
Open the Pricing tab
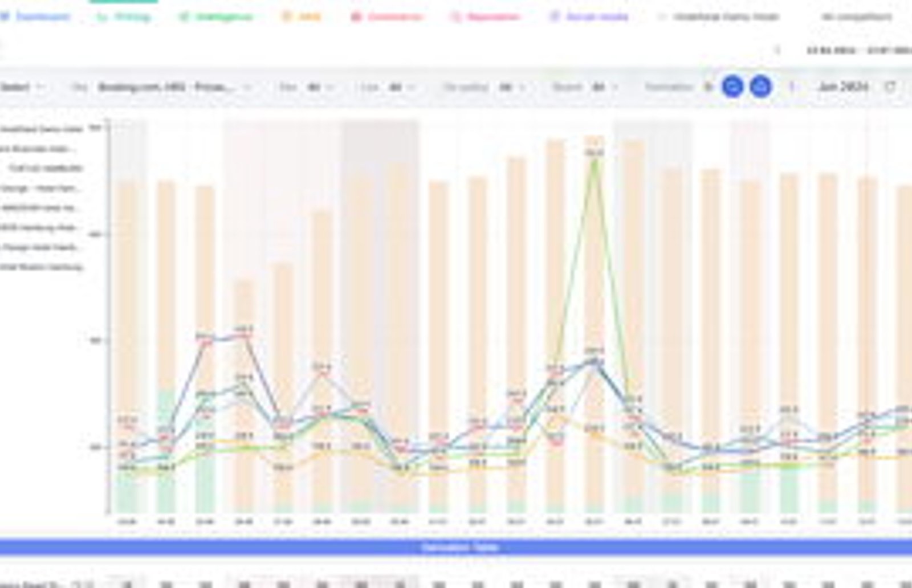[x=124, y=17]
